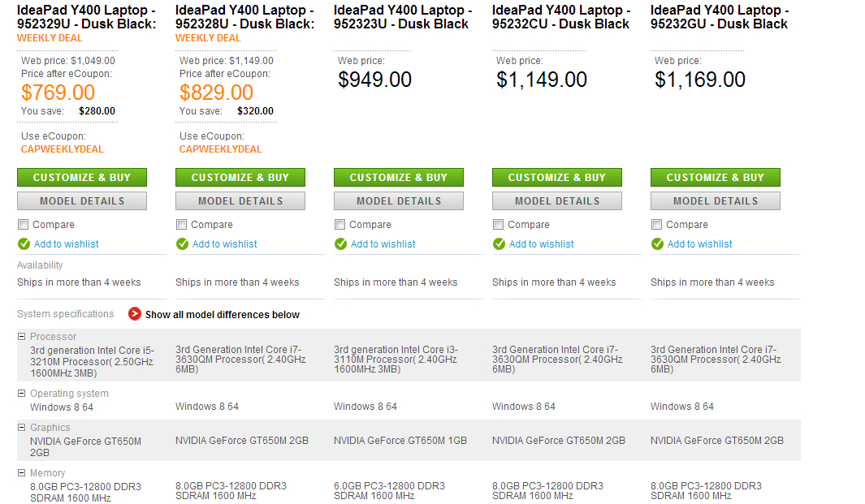This screenshot has height=504, width=865.
Task: Click green wishlist checkmark icon for 952328U model
Action: point(182,243)
